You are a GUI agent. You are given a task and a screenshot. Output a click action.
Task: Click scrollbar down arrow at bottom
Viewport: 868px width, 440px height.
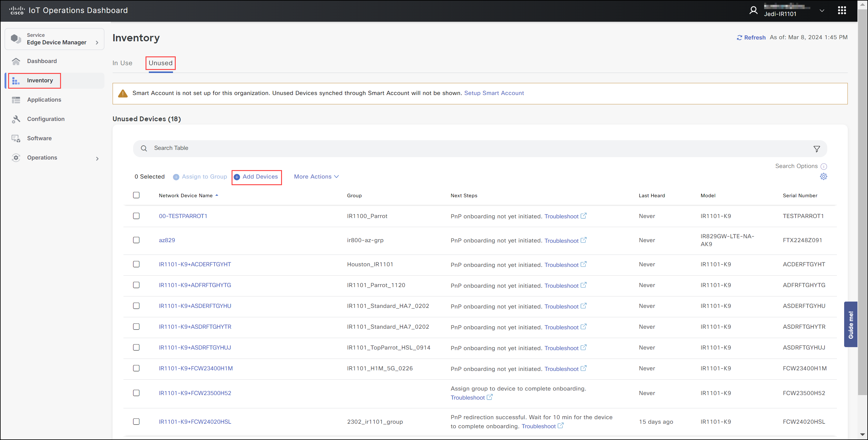pyautogui.click(x=863, y=435)
